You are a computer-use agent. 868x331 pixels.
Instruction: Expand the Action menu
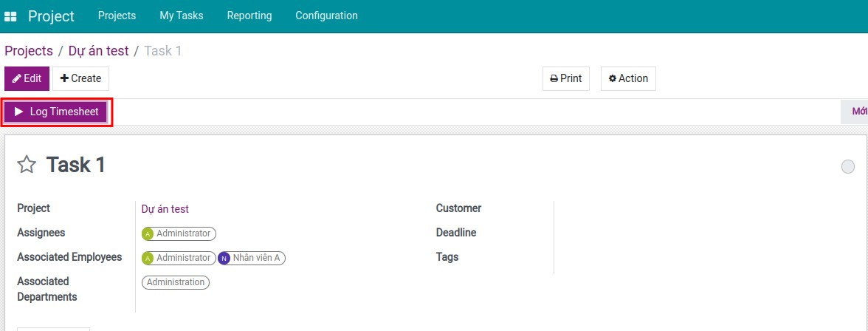tap(628, 78)
